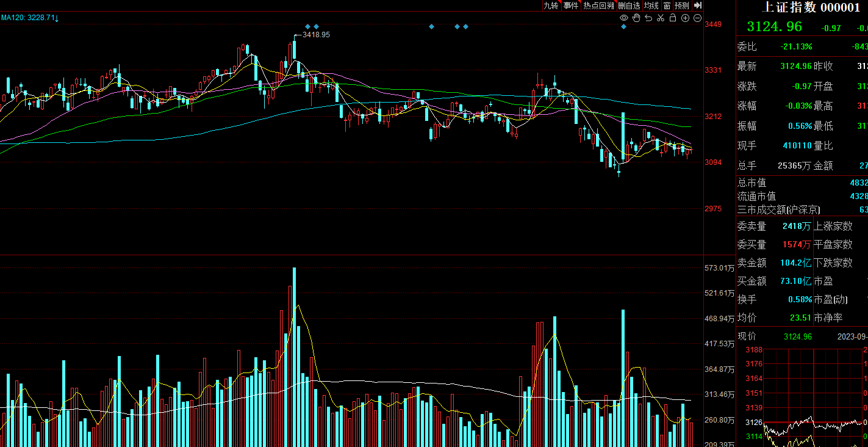Click the 现价 3124.96 value above mini chart

pos(798,336)
